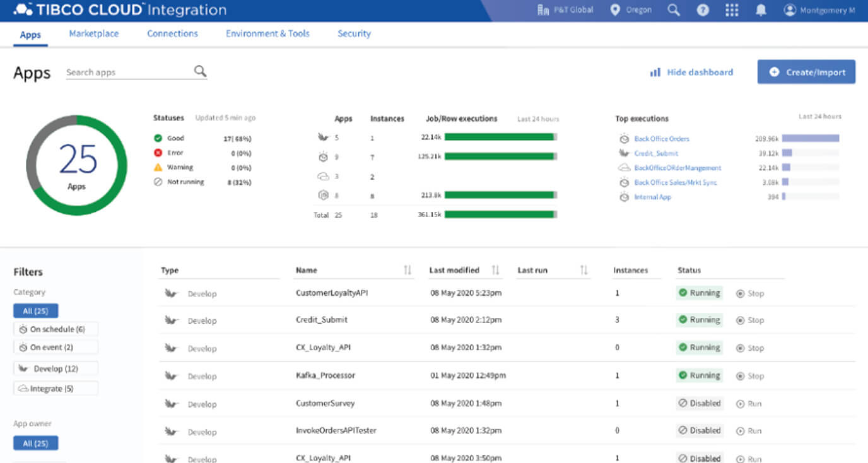Click the Error status red icon
This screenshot has width=868, height=463.
coord(158,153)
